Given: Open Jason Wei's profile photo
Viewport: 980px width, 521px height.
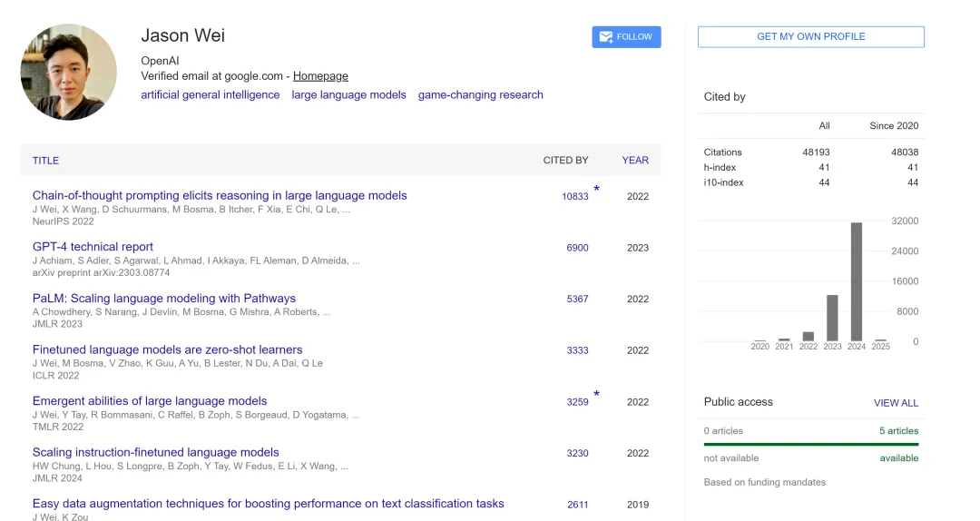Looking at the screenshot, I should tap(69, 72).
